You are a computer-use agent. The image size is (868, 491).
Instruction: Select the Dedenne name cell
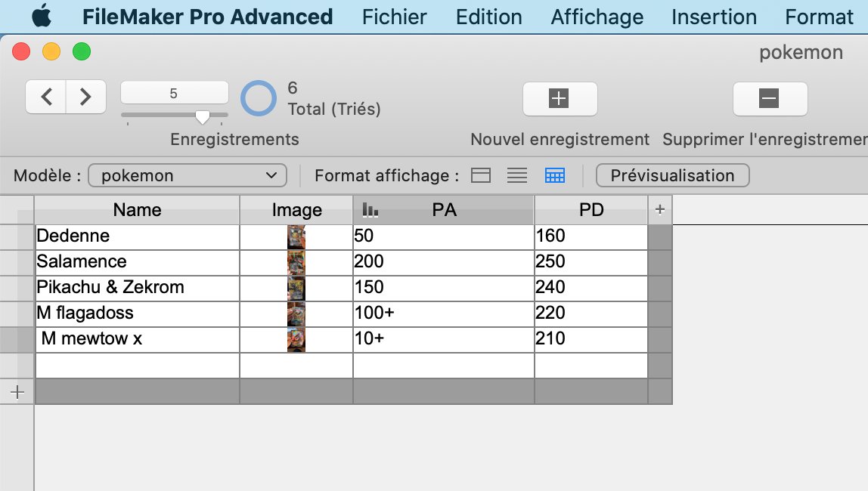click(x=138, y=236)
